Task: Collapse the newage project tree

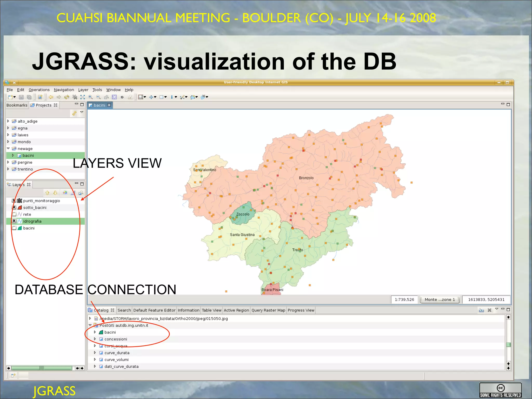Action: (8, 149)
